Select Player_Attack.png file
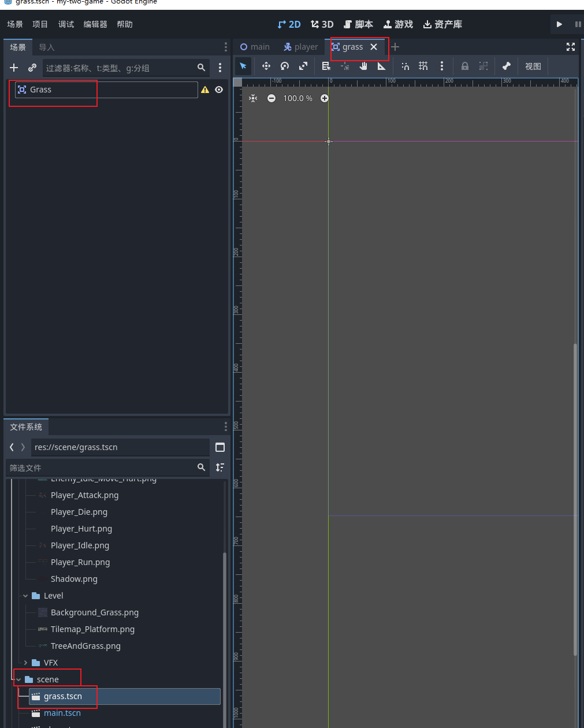The image size is (584, 728). coord(84,495)
